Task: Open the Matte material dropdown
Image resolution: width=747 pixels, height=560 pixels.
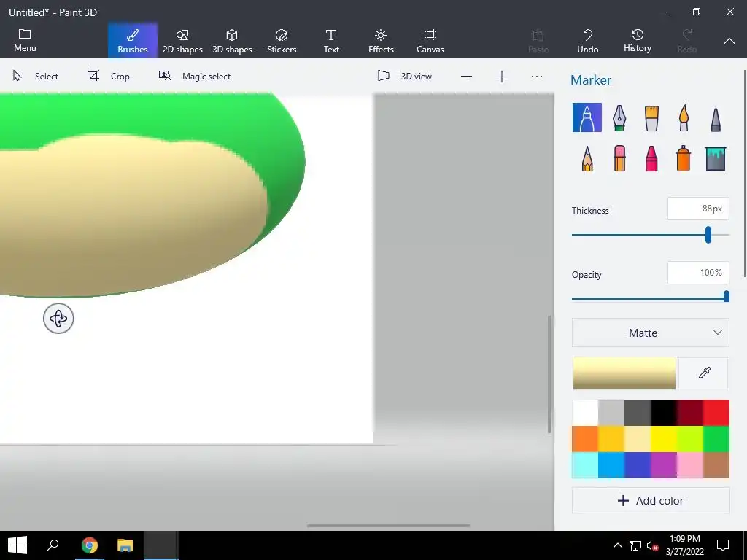Action: coord(650,332)
